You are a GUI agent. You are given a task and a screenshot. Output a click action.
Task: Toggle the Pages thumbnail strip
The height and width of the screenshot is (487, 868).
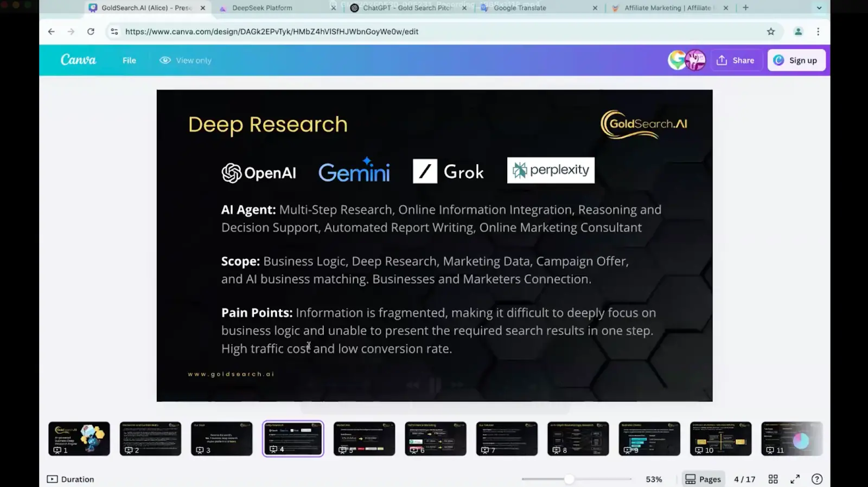703,479
